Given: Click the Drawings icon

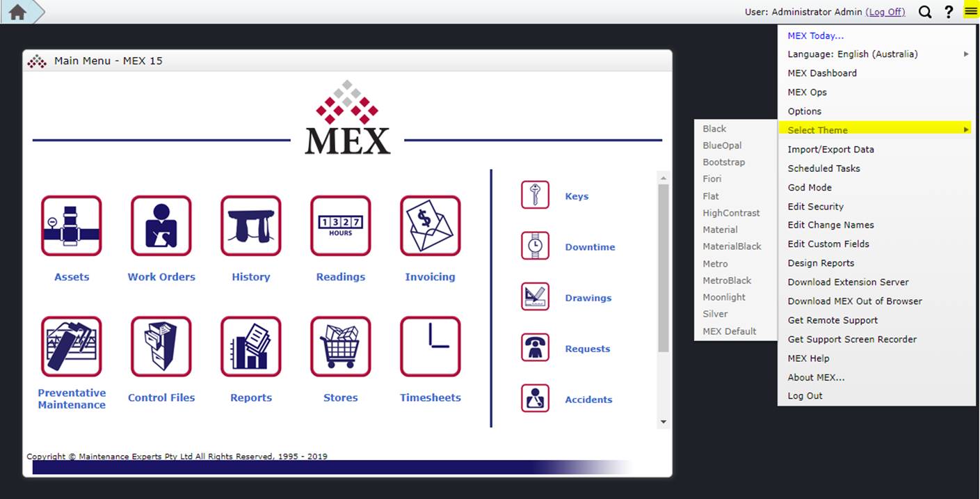Looking at the screenshot, I should coord(535,296).
